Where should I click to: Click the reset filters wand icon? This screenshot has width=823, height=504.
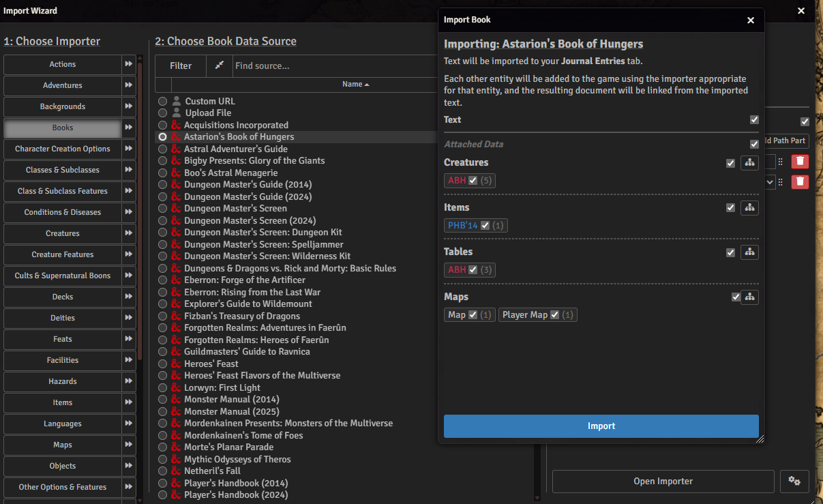[x=219, y=65]
